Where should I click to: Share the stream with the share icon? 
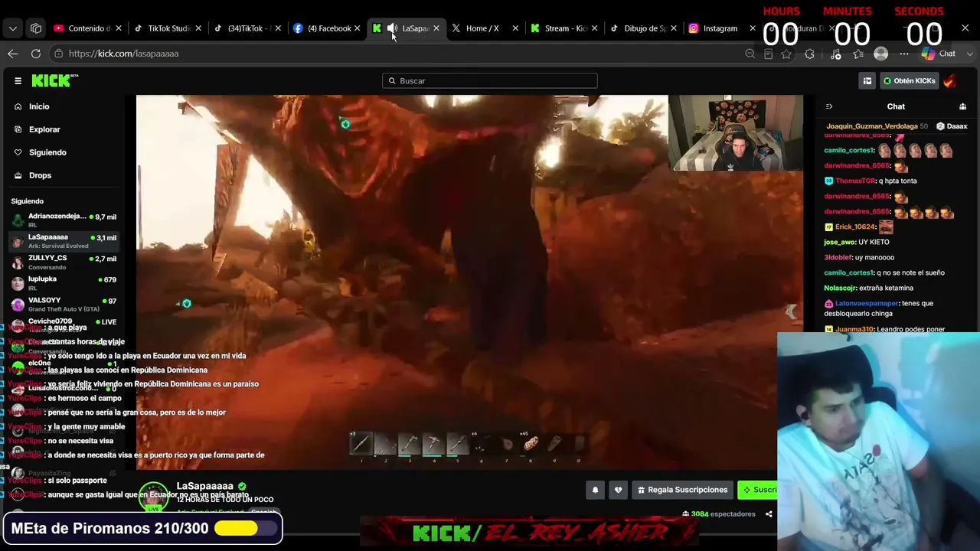click(769, 514)
